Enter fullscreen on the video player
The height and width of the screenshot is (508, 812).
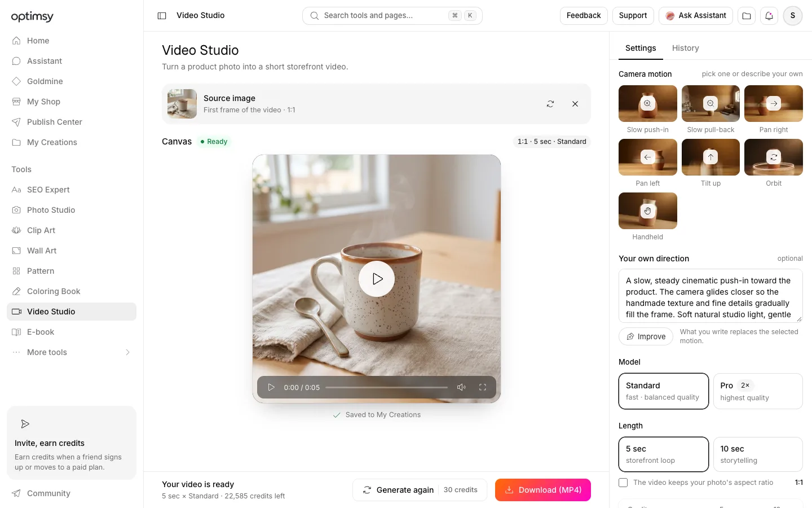pos(483,387)
